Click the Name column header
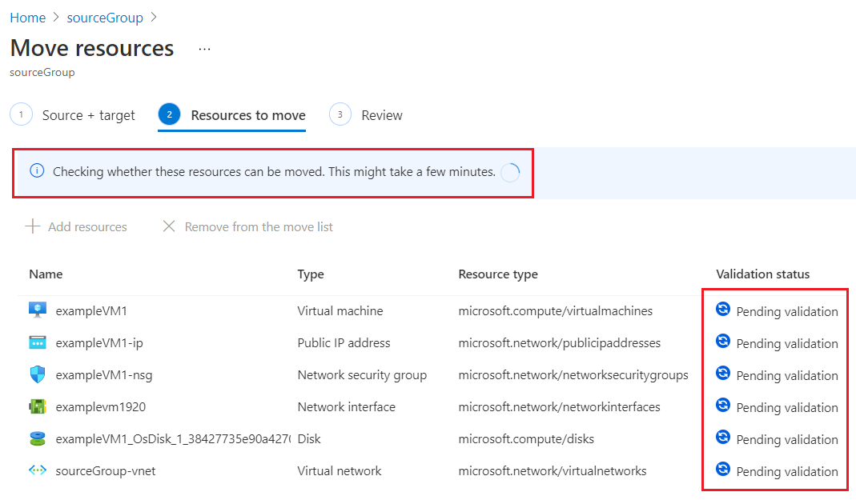 [46, 274]
